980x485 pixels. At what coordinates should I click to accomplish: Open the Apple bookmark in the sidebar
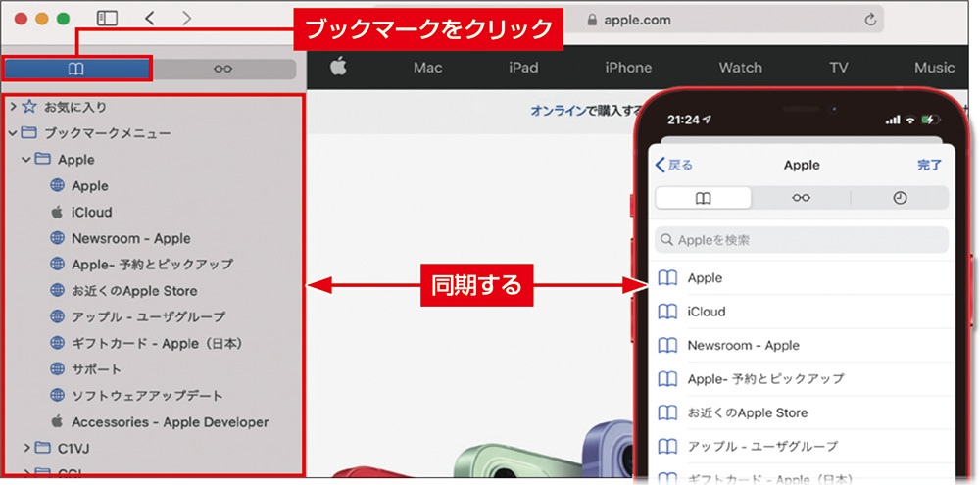[90, 185]
